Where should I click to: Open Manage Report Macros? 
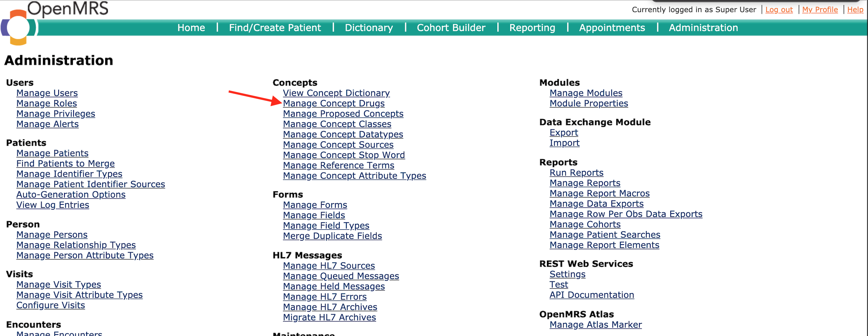[x=600, y=194]
